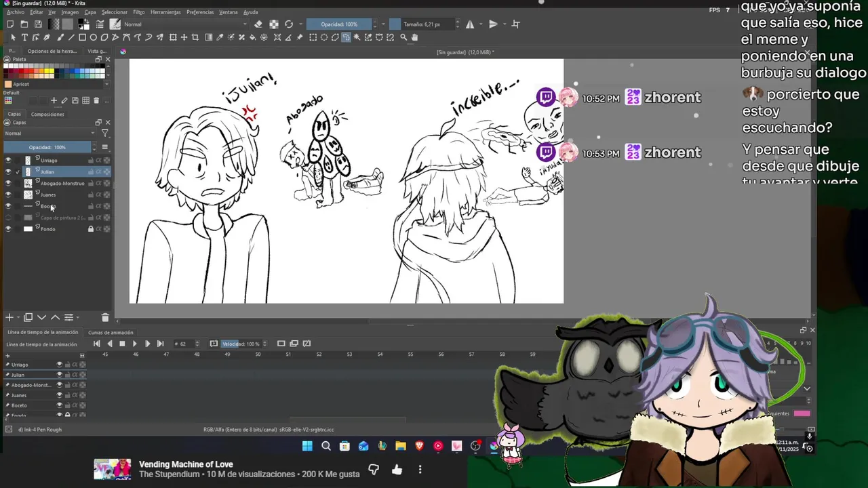Click the current frame number field
The image size is (868, 488).
pyautogui.click(x=184, y=344)
